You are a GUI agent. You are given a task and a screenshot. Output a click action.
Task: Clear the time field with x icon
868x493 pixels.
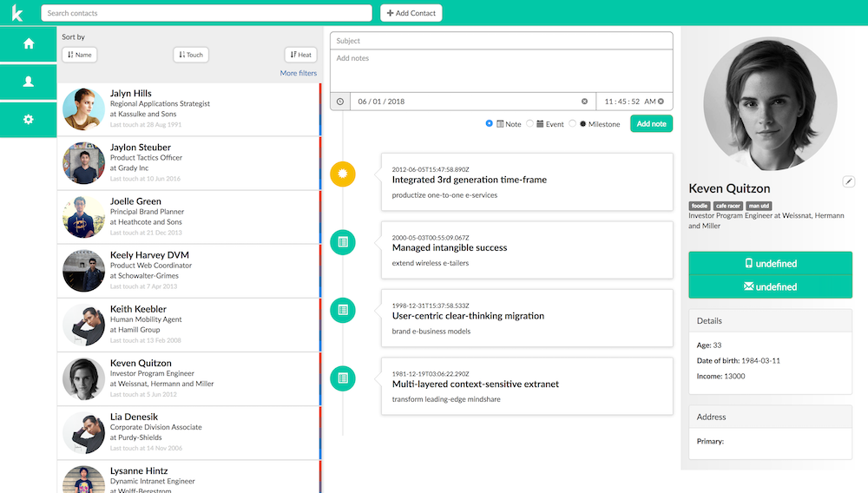tap(661, 102)
